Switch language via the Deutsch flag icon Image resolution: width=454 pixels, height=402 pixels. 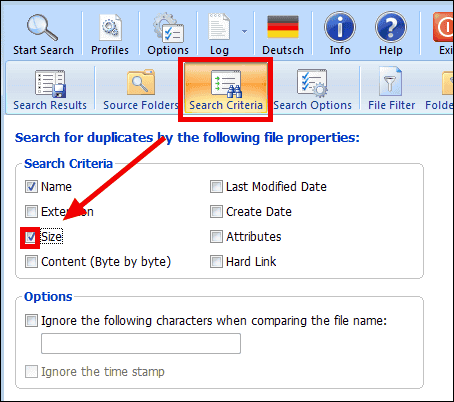(x=283, y=27)
